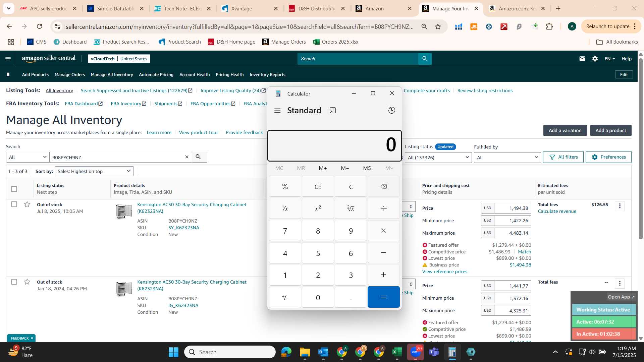Click the Calculator divide key
The height and width of the screenshot is (362, 644).
[384, 208]
